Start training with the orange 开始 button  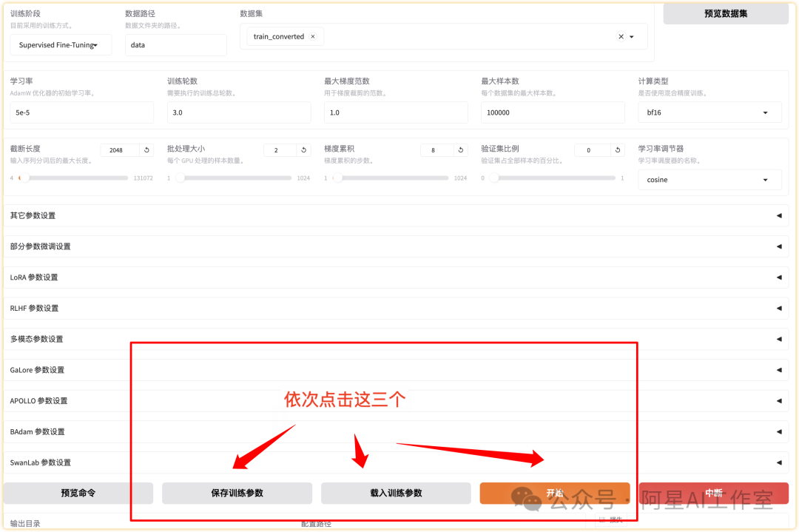coord(555,494)
